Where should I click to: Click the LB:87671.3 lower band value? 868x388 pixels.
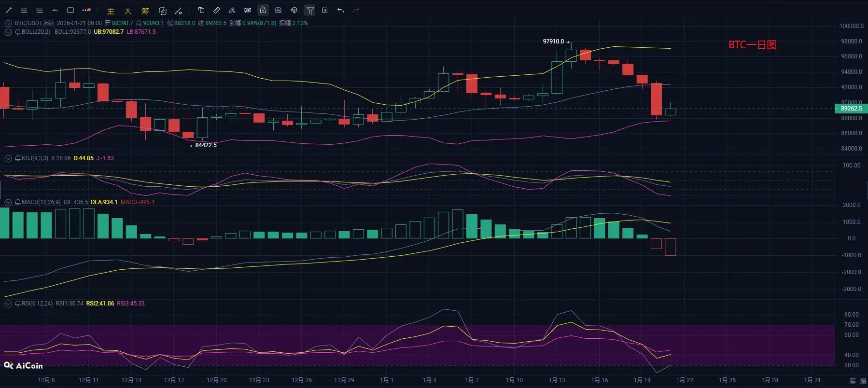(141, 32)
